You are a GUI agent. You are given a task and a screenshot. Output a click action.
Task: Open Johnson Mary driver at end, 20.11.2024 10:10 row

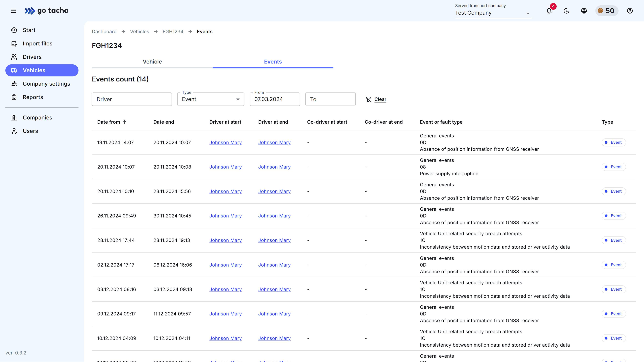[274, 191]
